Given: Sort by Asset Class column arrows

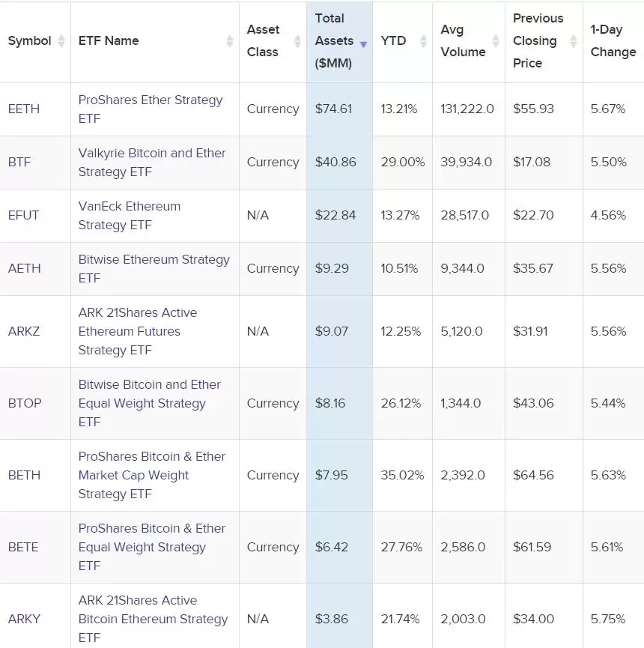Looking at the screenshot, I should [x=297, y=41].
